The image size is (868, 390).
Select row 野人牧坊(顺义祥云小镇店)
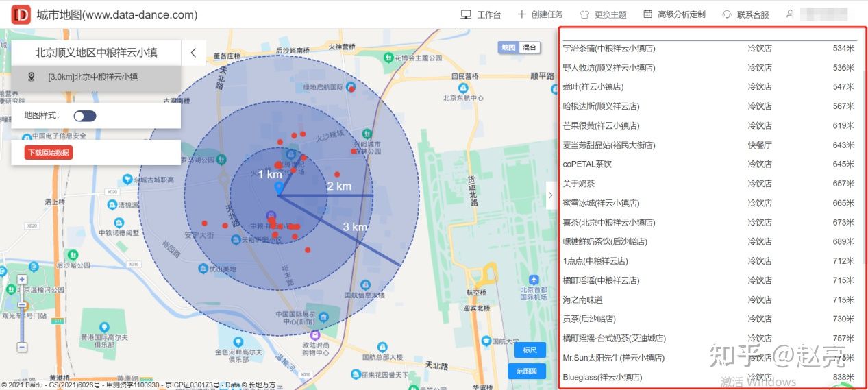click(709, 68)
